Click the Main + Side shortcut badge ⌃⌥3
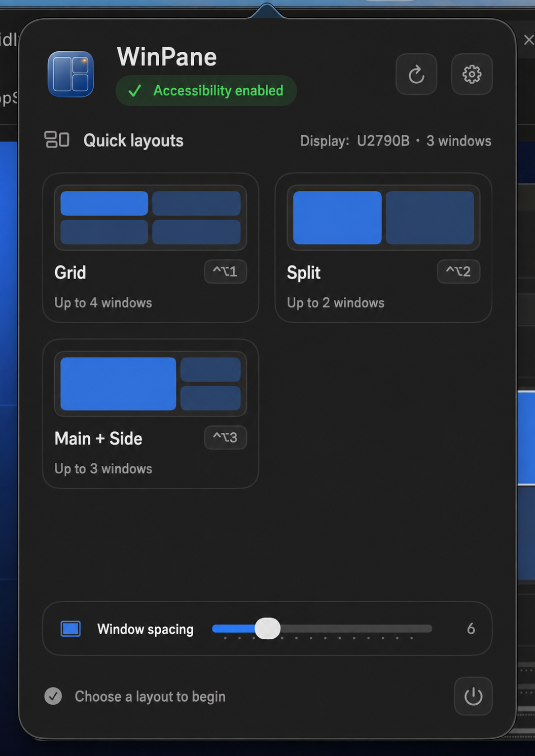The width and height of the screenshot is (535, 756). (226, 437)
